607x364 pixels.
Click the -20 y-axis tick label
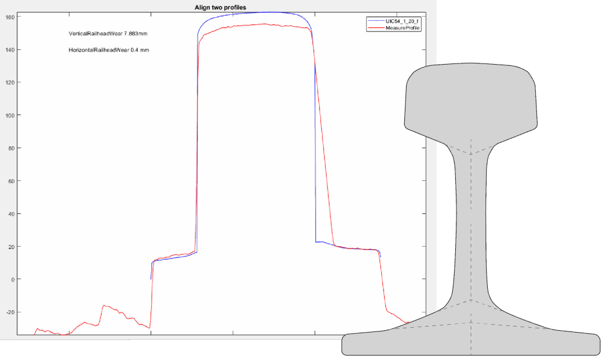(9, 312)
